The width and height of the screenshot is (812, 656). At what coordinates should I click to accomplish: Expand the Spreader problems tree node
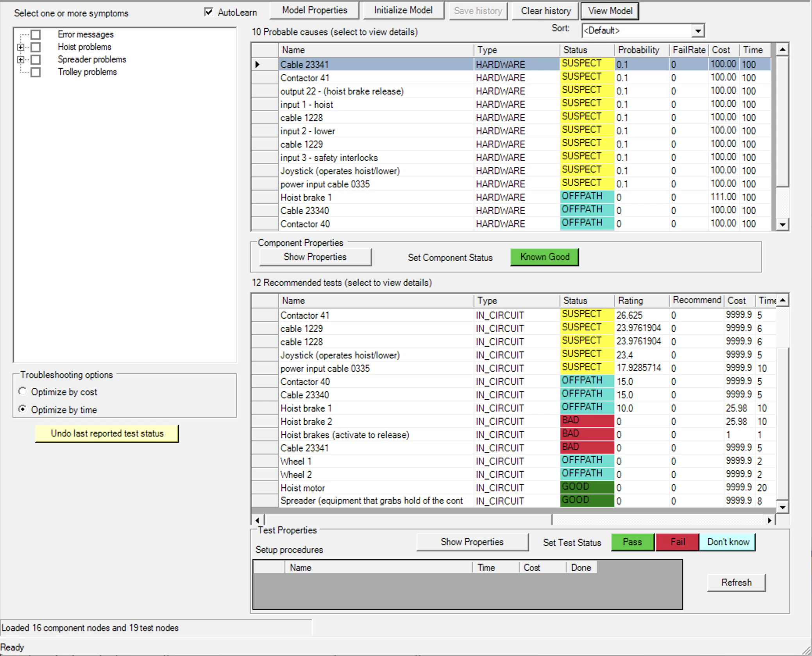pyautogui.click(x=20, y=60)
